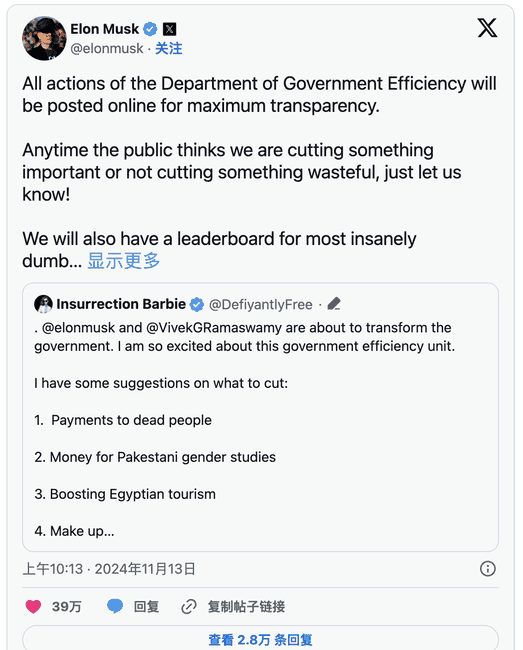
Task: Follow Elon Musk via 关注 link
Action: [x=169, y=49]
